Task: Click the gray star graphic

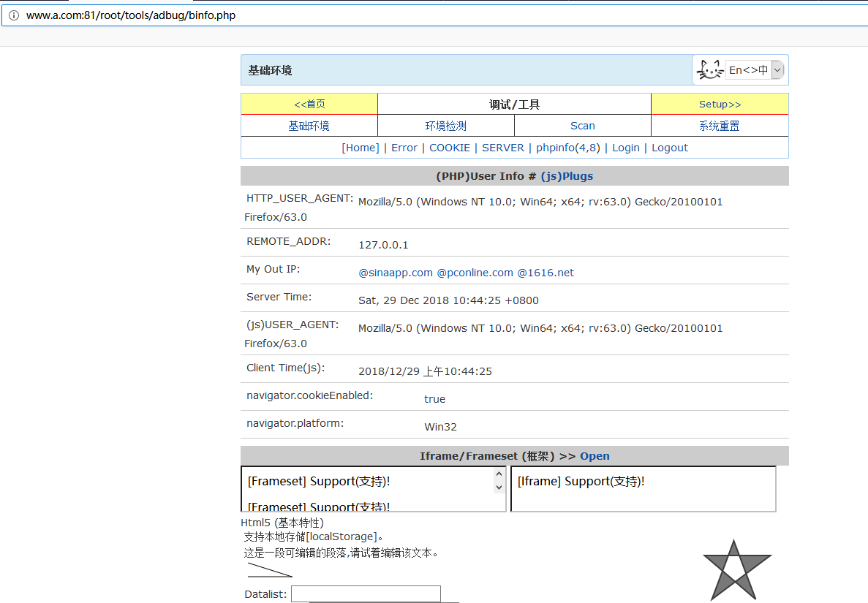Action: click(x=736, y=571)
